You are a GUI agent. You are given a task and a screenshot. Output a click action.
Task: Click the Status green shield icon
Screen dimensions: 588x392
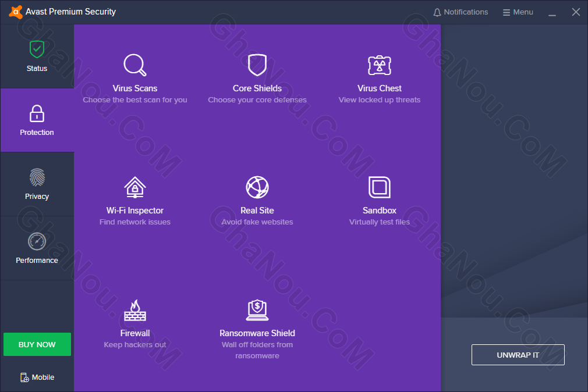click(x=37, y=49)
